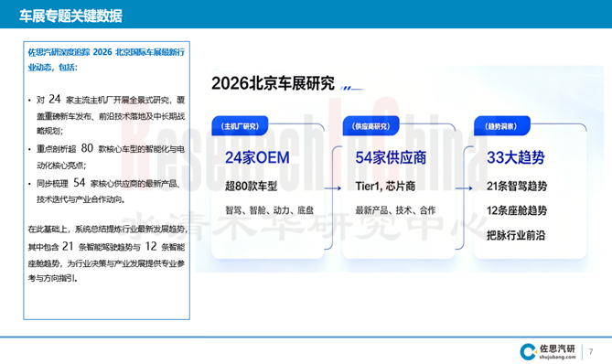The height and width of the screenshot is (364, 612).
Task: Click the blue tag (主机厂研究)
Action: click(x=240, y=126)
